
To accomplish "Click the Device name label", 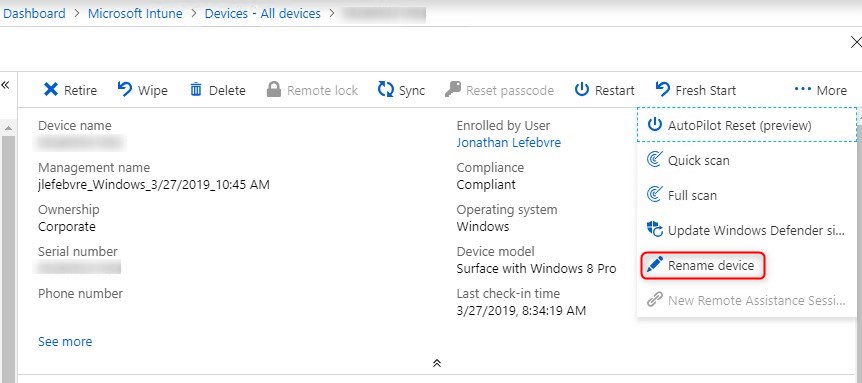I will tap(75, 125).
